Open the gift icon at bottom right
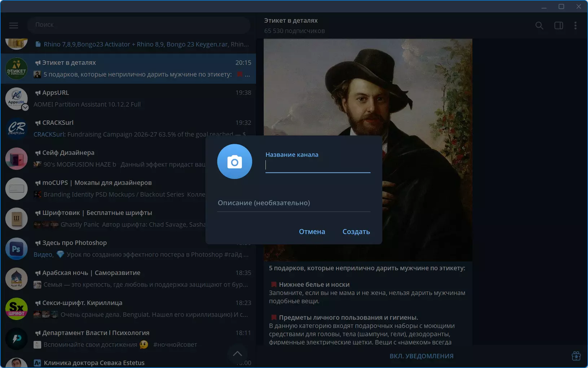Image resolution: width=588 pixels, height=368 pixels. pos(576,356)
